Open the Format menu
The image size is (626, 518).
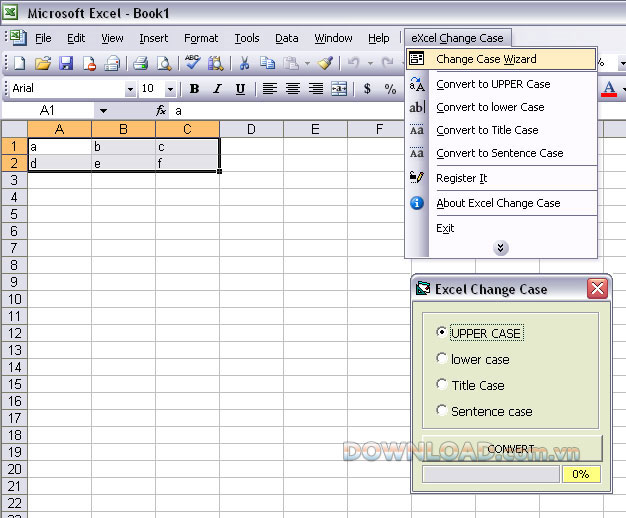pos(201,38)
